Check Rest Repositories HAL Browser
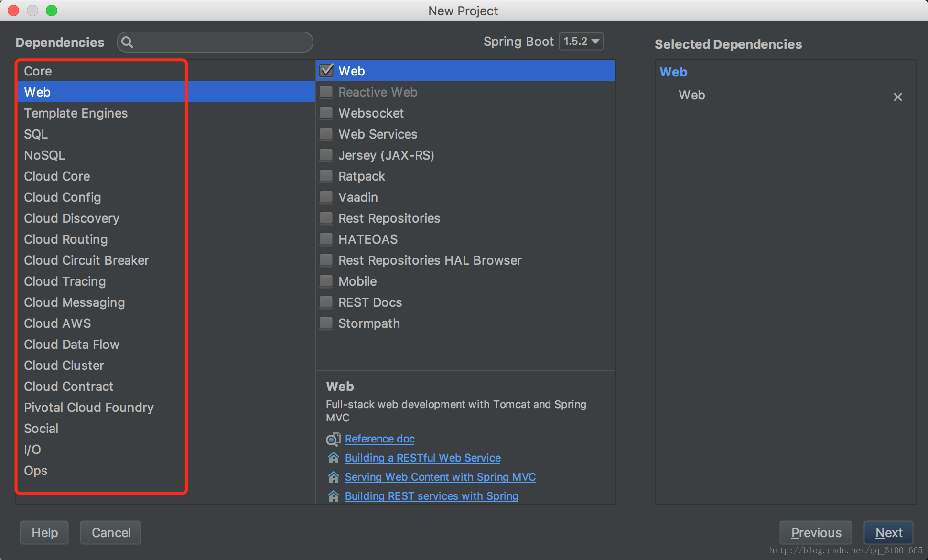 coord(326,260)
